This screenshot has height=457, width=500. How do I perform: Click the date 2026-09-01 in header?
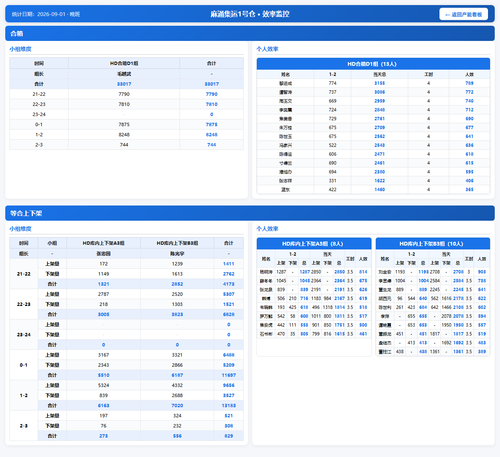point(52,14)
